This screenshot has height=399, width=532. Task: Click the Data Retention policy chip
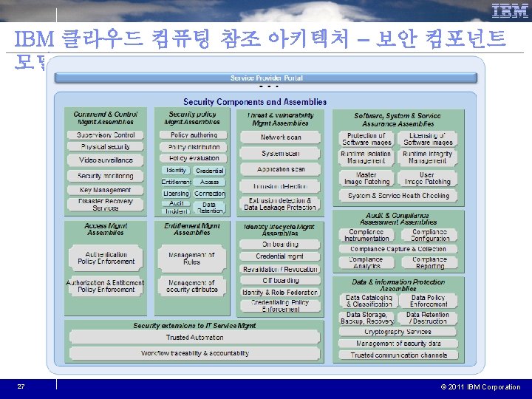point(209,208)
